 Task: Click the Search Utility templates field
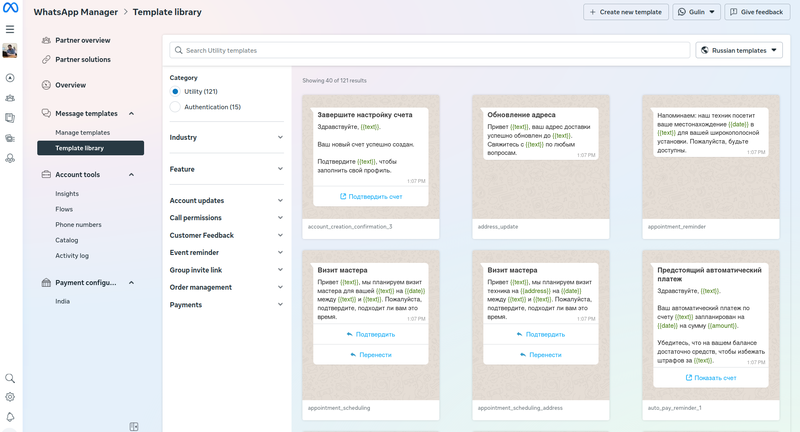(x=430, y=50)
